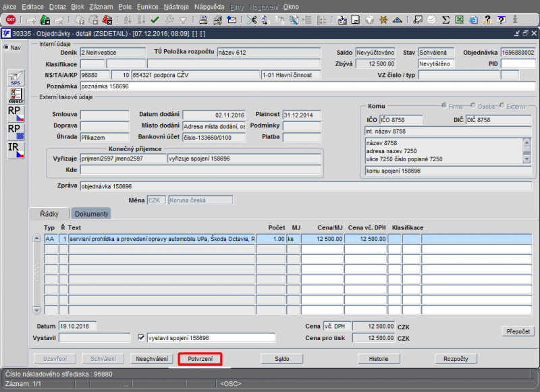Click the red EXIT icon in toolbar
The image size is (540, 392).
pyautogui.click(x=11, y=20)
